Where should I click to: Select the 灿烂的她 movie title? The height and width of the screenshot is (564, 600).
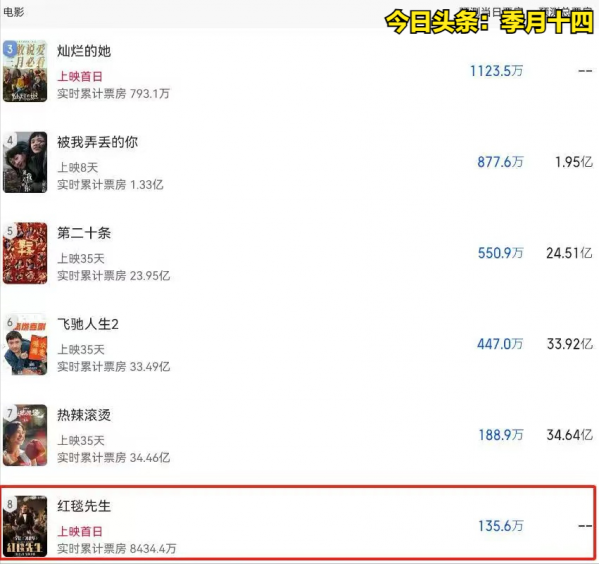tap(84, 51)
